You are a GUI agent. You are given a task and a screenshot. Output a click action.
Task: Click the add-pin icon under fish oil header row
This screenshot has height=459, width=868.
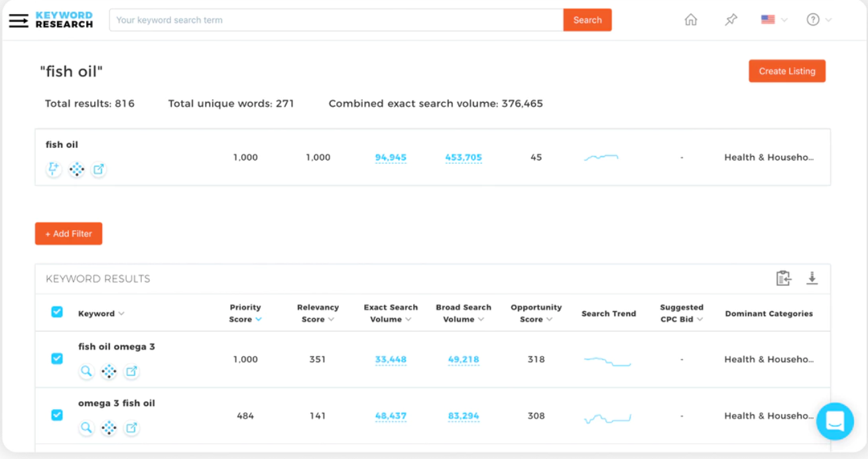(53, 169)
